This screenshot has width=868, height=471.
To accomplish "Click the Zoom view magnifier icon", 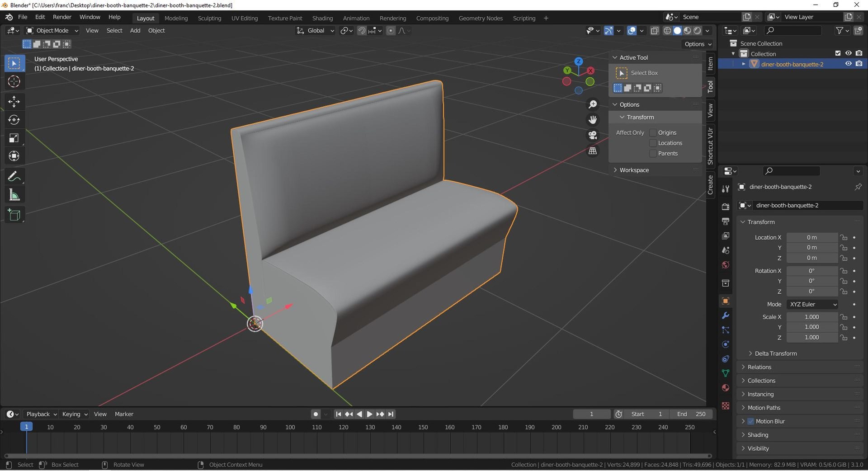I will coord(592,104).
